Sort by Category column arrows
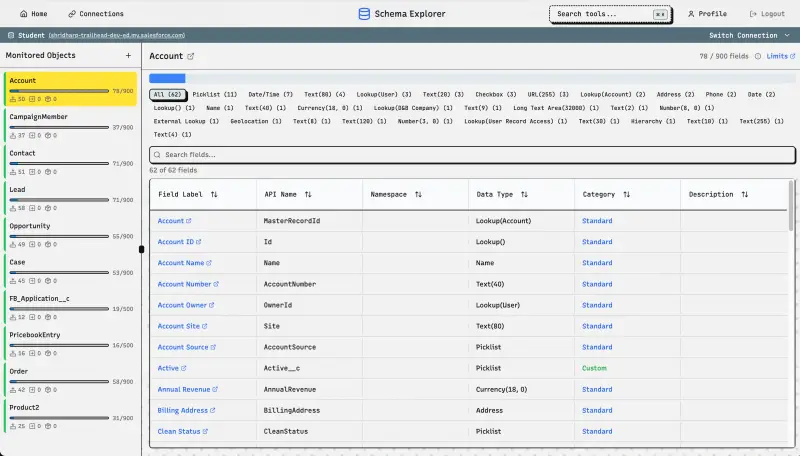The height and width of the screenshot is (456, 800). tap(627, 194)
